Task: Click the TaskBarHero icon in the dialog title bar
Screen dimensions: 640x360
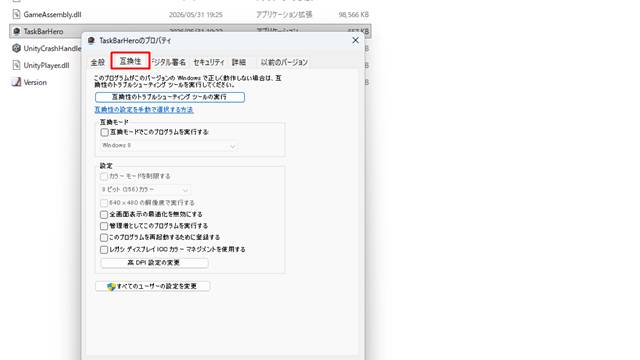Action: [x=91, y=40]
